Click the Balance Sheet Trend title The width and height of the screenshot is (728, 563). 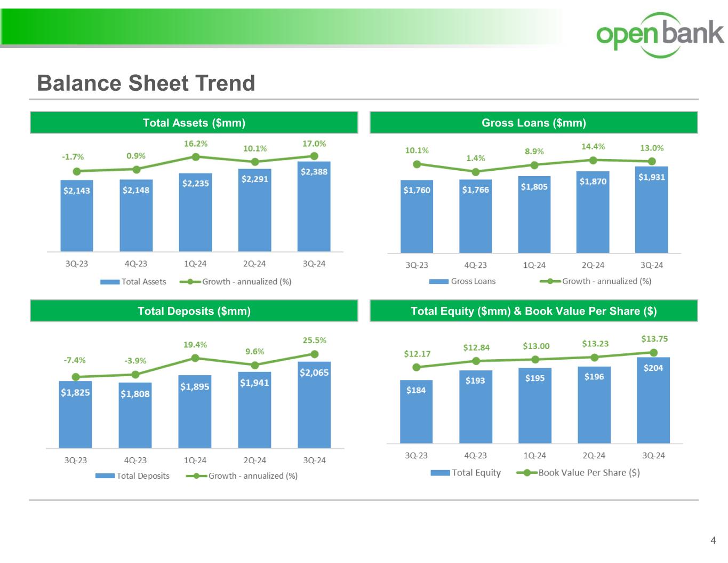point(146,83)
